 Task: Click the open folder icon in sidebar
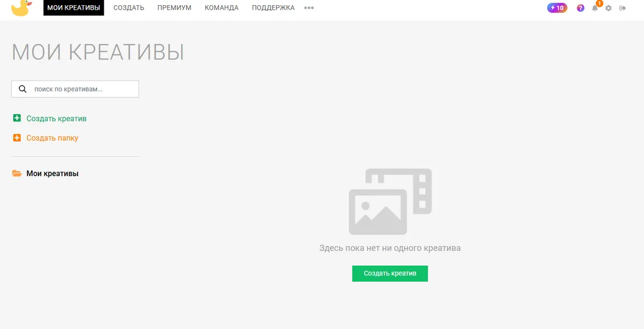pyautogui.click(x=17, y=173)
